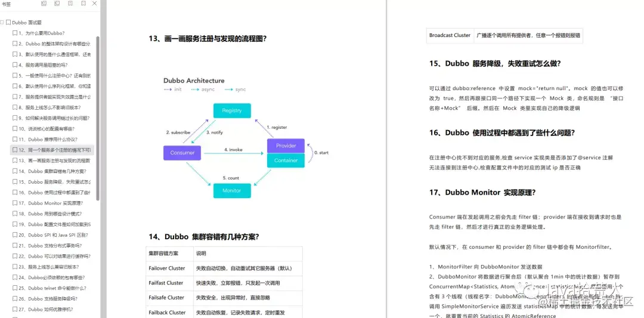644x318 pixels.
Task: Go to bookmark 14、Dubbo 集群容错有几种方案?
Action: 52,171
